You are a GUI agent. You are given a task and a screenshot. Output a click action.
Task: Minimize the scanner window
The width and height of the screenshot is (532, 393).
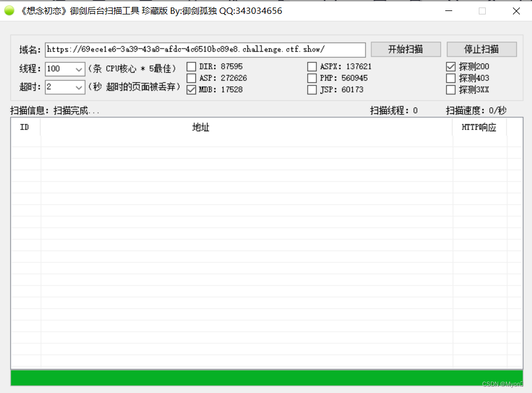(449, 10)
